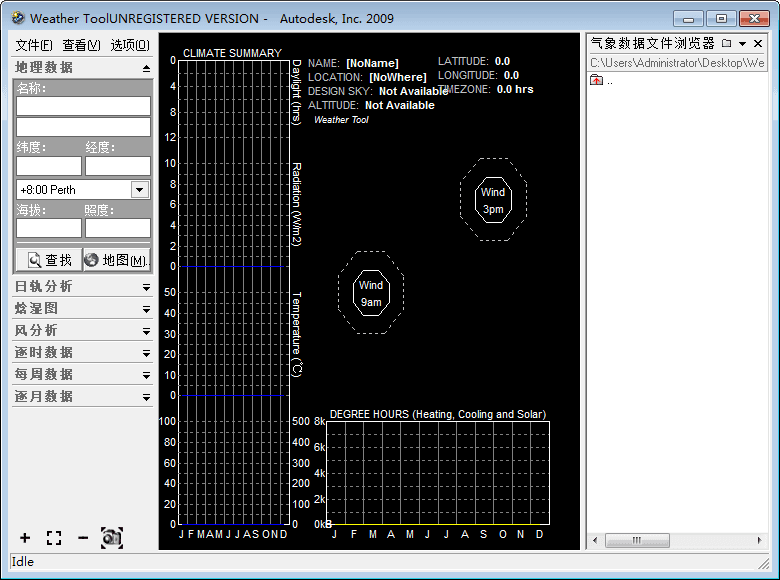The image size is (780, 580).
Task: Click the 查找 search button
Action: coord(47,260)
